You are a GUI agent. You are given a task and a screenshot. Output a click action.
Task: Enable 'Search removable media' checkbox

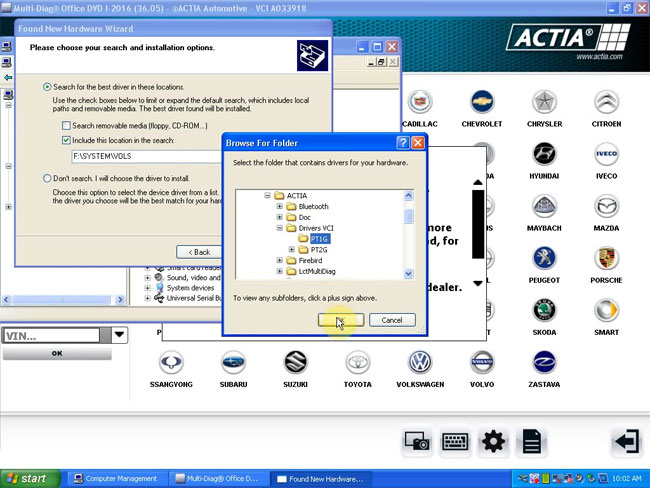click(66, 125)
